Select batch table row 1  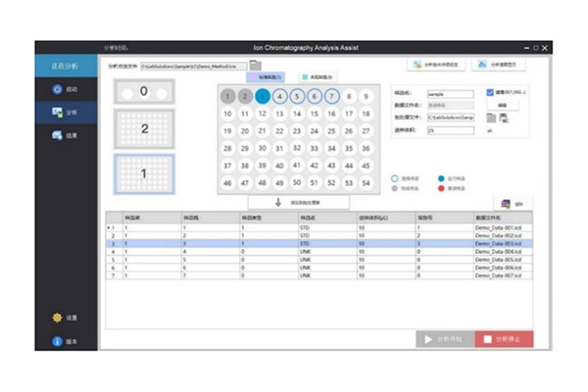tap(319, 227)
